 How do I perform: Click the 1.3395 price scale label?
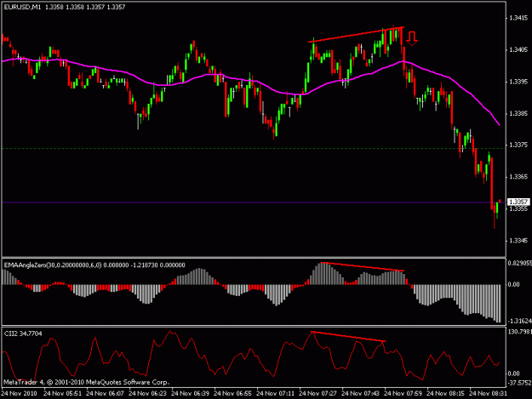click(x=518, y=82)
